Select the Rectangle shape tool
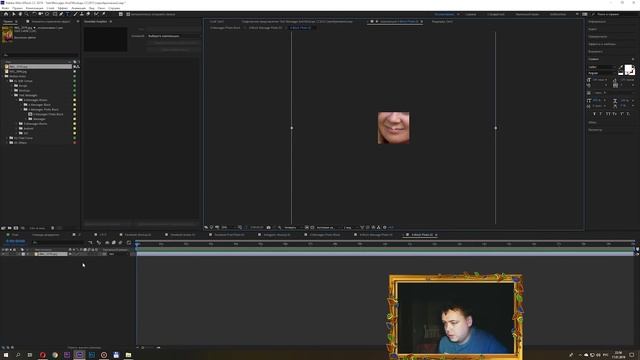This screenshot has height=360, width=640. click(x=55, y=14)
